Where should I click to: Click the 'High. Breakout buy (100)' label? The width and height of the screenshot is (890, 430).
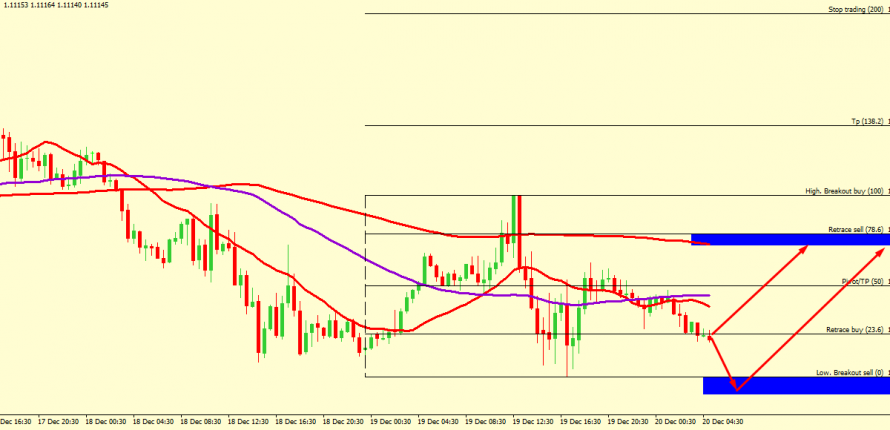click(845, 191)
